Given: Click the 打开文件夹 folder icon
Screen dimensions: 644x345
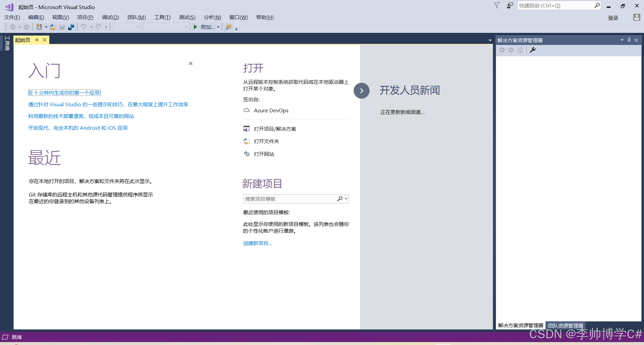Looking at the screenshot, I should 247,141.
